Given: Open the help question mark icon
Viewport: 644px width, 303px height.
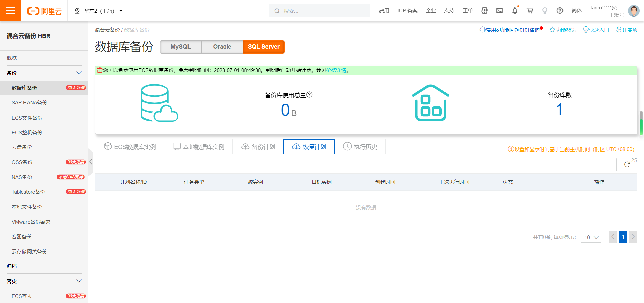Looking at the screenshot, I should 560,11.
